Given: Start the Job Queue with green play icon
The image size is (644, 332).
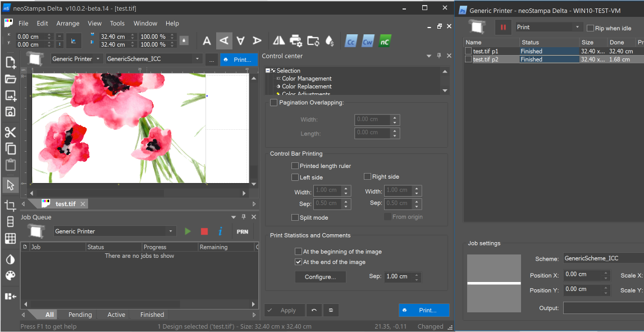Looking at the screenshot, I should (188, 231).
